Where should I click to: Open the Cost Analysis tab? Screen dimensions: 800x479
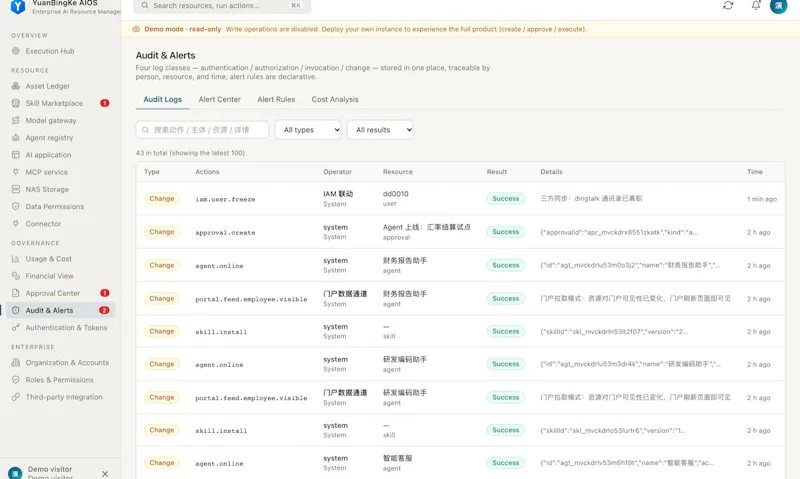point(335,99)
